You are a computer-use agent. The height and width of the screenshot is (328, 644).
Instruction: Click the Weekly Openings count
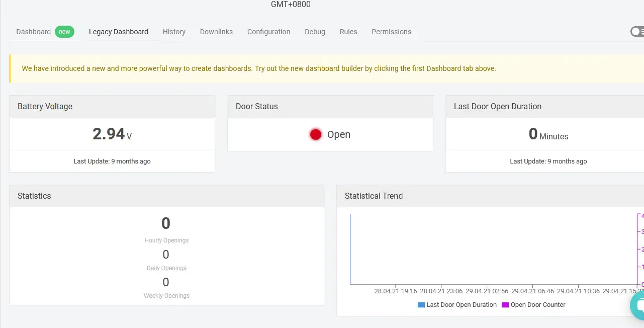pyautogui.click(x=166, y=282)
